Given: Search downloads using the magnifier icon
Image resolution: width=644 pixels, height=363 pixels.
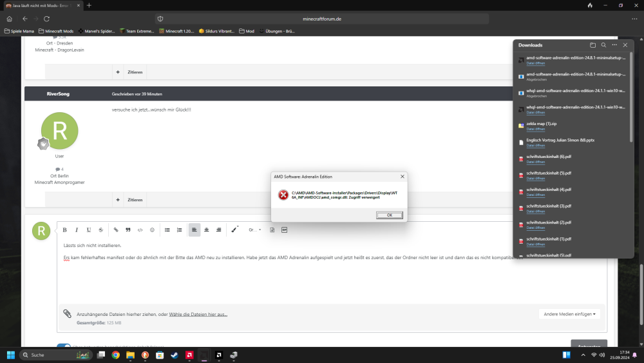Looking at the screenshot, I should click(603, 44).
